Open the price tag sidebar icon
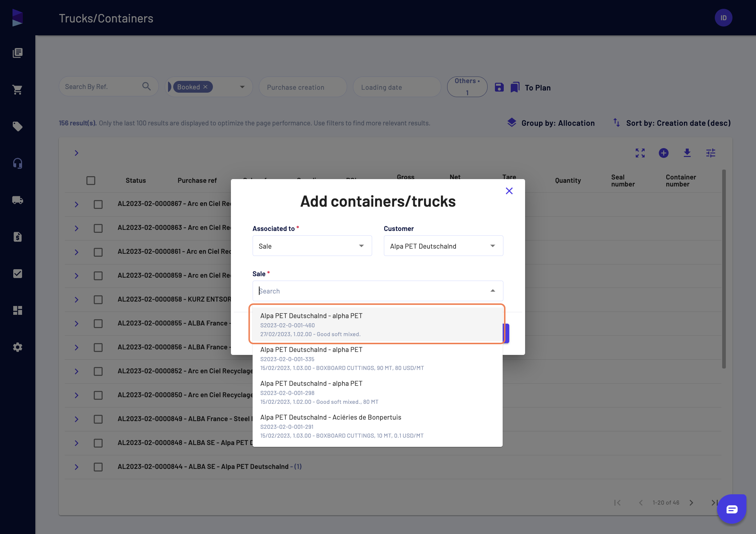756x534 pixels. point(18,127)
